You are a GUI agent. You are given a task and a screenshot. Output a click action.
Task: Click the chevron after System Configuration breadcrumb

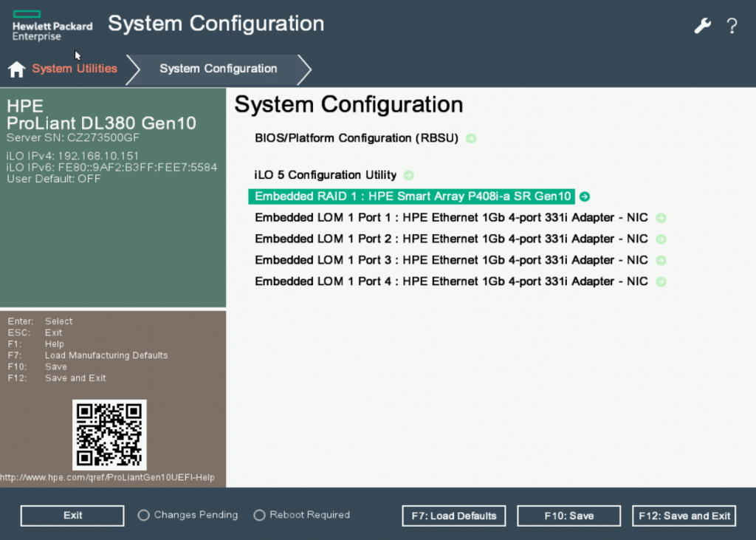pos(305,69)
